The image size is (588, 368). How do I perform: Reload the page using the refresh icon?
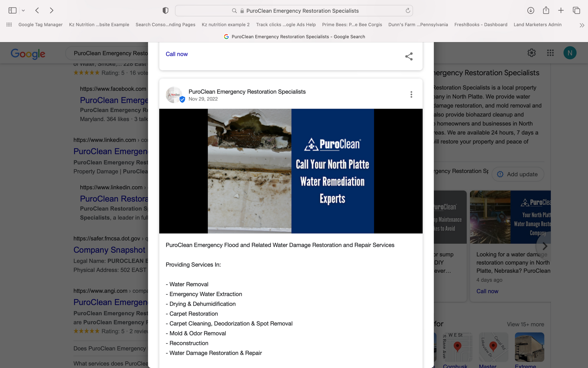pyautogui.click(x=408, y=10)
